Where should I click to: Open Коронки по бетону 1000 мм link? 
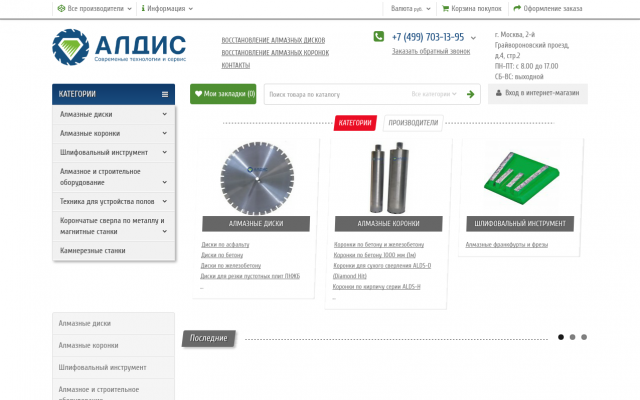tap(375, 255)
